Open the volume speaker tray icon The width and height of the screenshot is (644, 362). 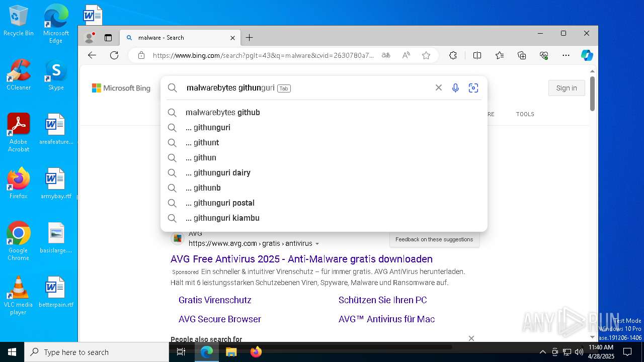[x=579, y=352]
